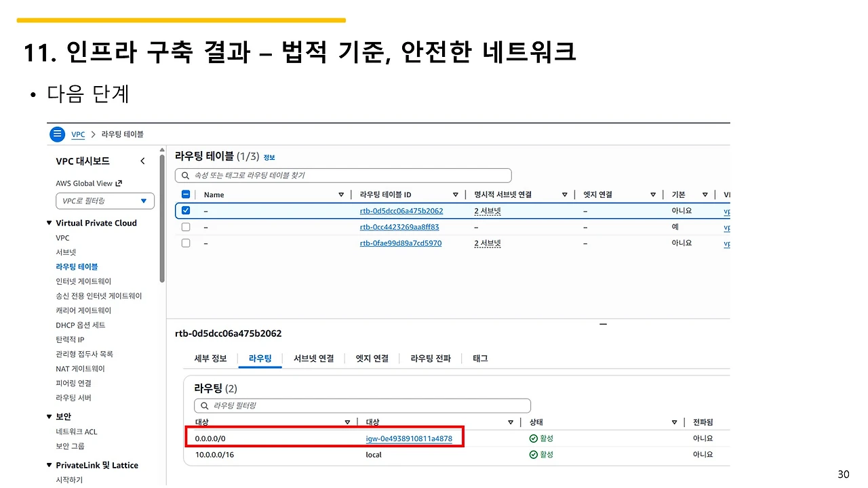Select all route tables with the header checkbox
Image resolution: width=868 pixels, height=488 pixels.
tap(185, 194)
